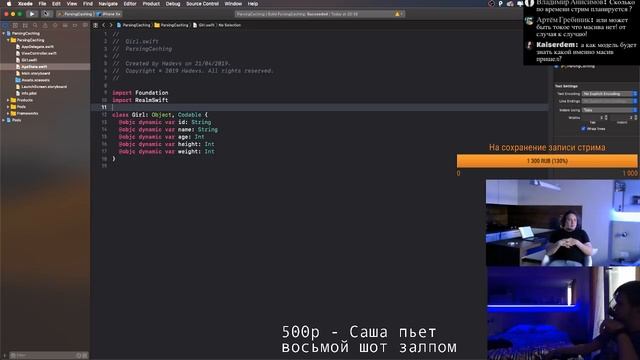Viewport: 640px width, 360px height.
Task: Open the Issue navigator warning tab
Action: pyautogui.click(x=45, y=25)
